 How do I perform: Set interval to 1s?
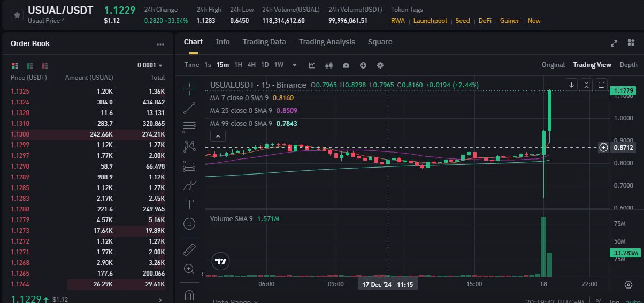[208, 65]
